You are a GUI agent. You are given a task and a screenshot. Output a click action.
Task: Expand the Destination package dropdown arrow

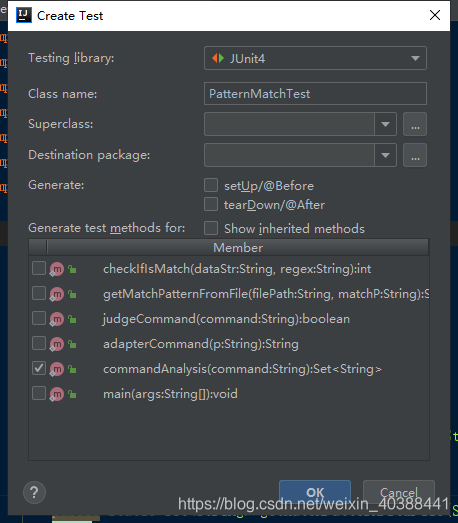point(385,155)
